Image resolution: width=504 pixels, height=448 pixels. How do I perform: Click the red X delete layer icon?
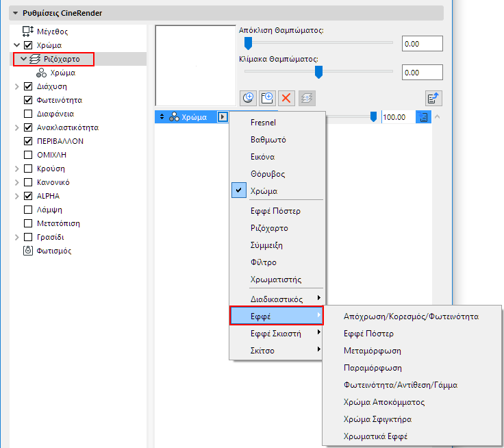tap(286, 98)
